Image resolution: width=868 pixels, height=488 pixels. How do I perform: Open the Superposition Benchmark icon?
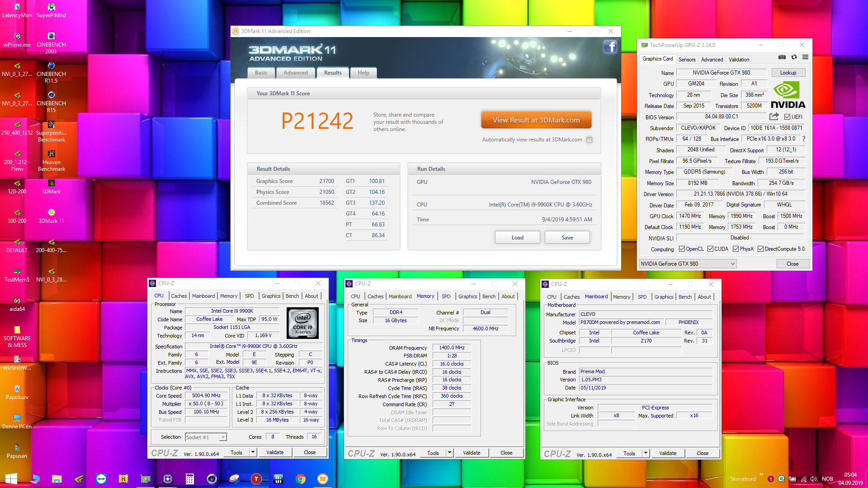click(x=51, y=131)
